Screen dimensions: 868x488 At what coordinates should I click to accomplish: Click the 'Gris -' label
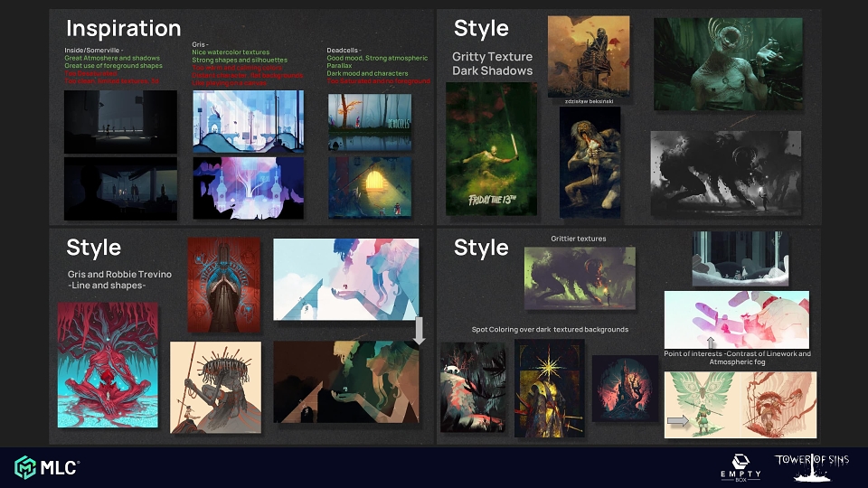coord(200,45)
